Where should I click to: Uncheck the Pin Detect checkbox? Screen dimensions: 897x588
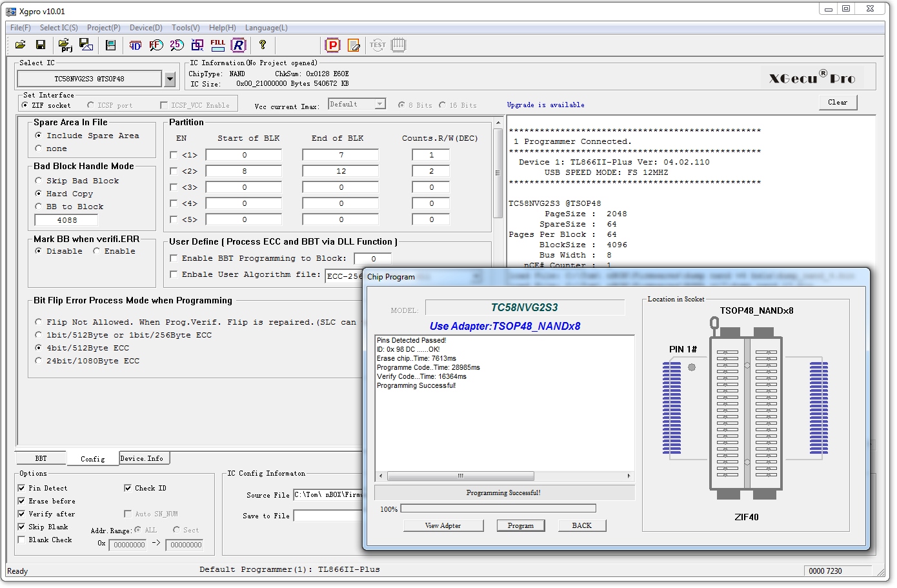point(21,488)
